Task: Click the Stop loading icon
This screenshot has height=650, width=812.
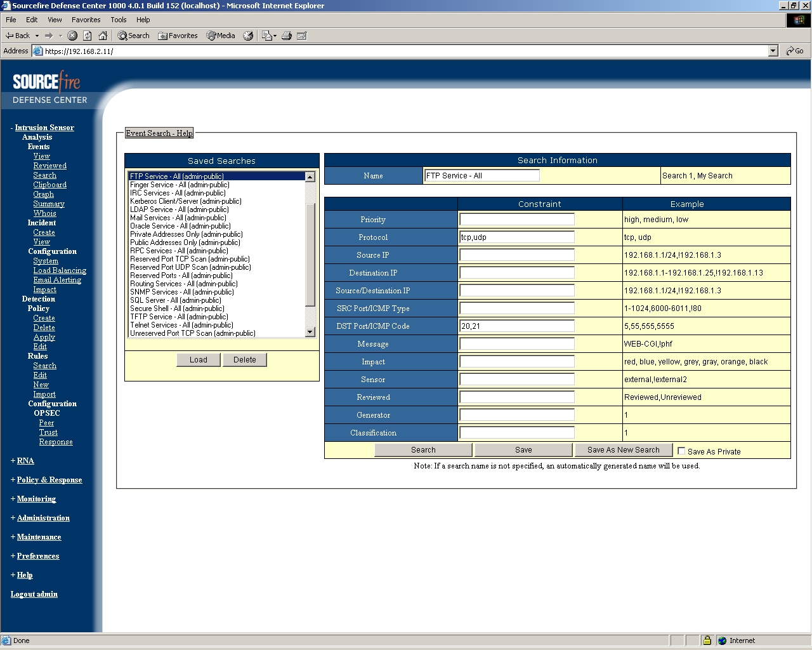Action: (72, 36)
